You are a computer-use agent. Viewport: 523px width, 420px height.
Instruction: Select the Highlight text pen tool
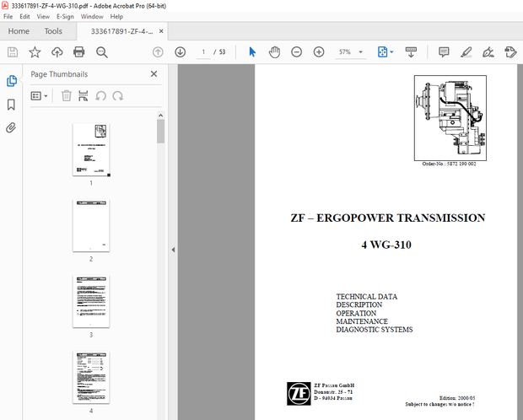coord(466,52)
